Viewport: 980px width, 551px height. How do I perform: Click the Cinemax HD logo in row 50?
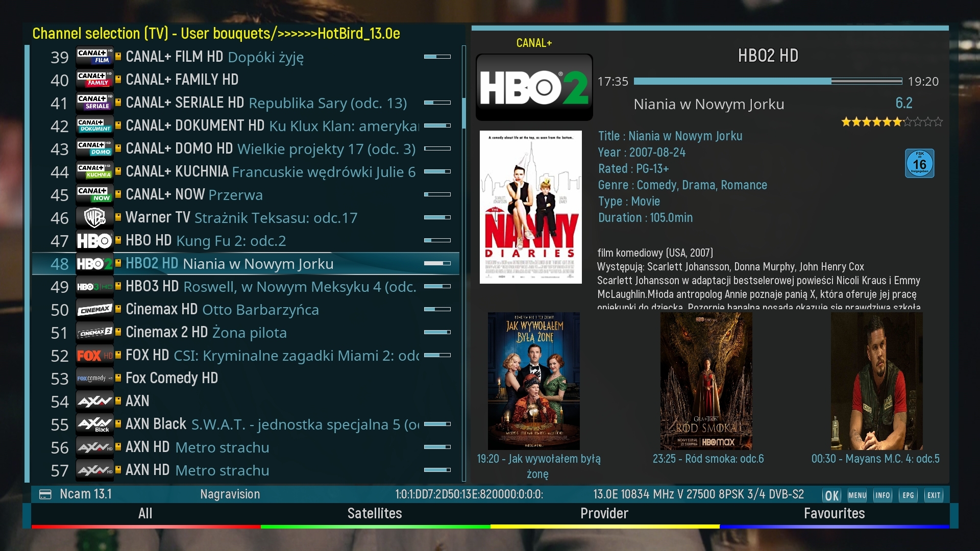tap(94, 310)
